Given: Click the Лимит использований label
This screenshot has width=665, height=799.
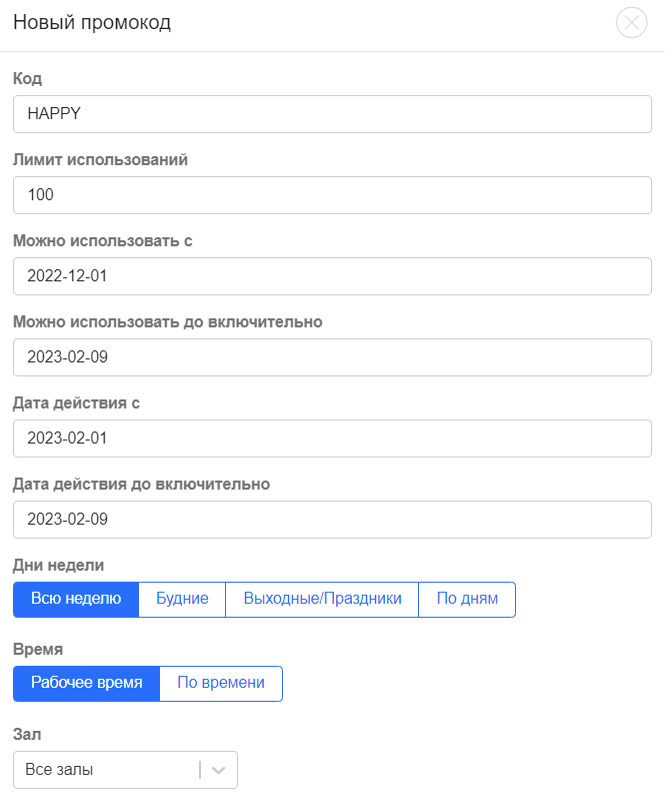Looking at the screenshot, I should [x=100, y=160].
